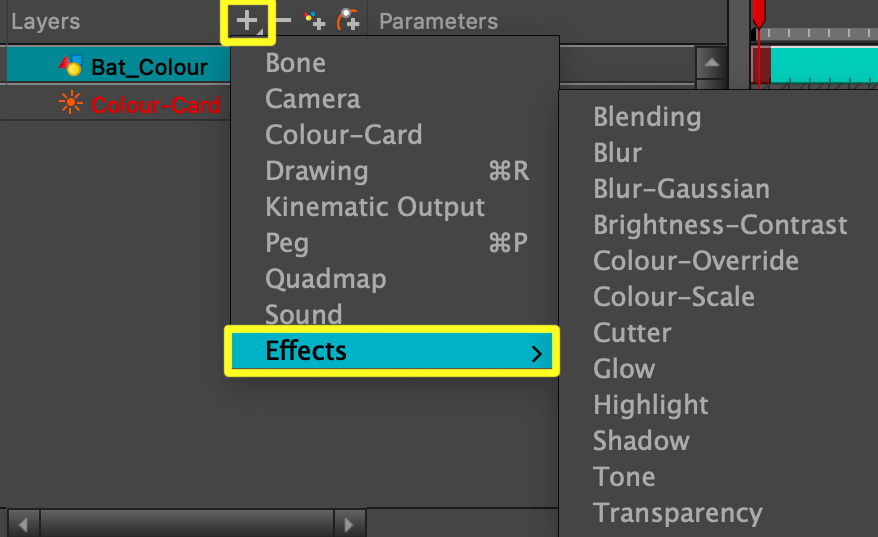Select the Cutter effect
878x537 pixels.
(x=632, y=333)
